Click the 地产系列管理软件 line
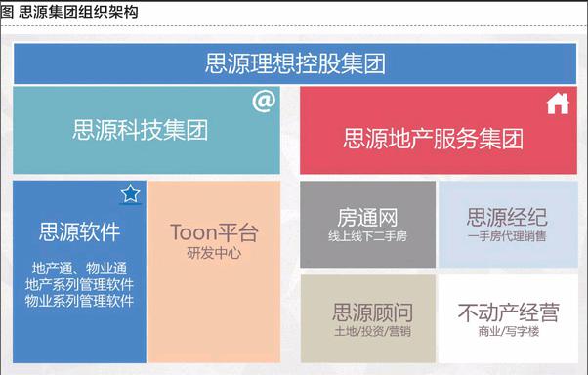 [x=79, y=284]
